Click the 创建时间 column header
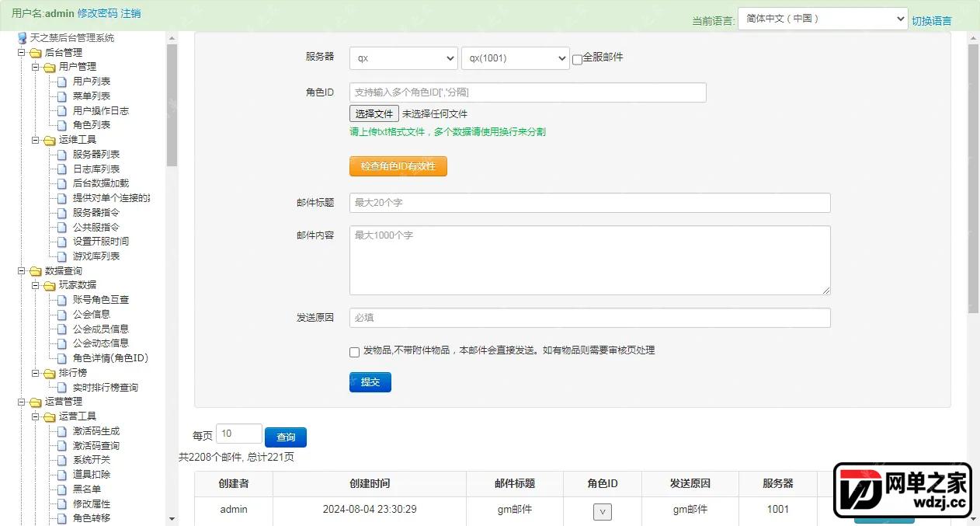Viewport: 980px width, 526px height. [370, 483]
